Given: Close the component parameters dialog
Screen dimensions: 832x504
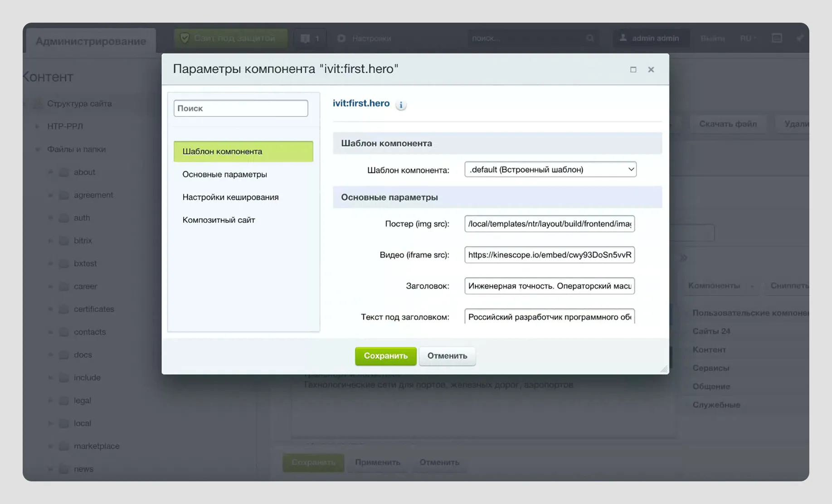Looking at the screenshot, I should pos(651,69).
